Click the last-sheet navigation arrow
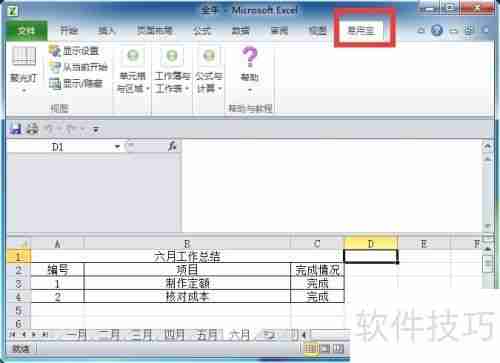This screenshot has height=363, width=500. pos(45,334)
